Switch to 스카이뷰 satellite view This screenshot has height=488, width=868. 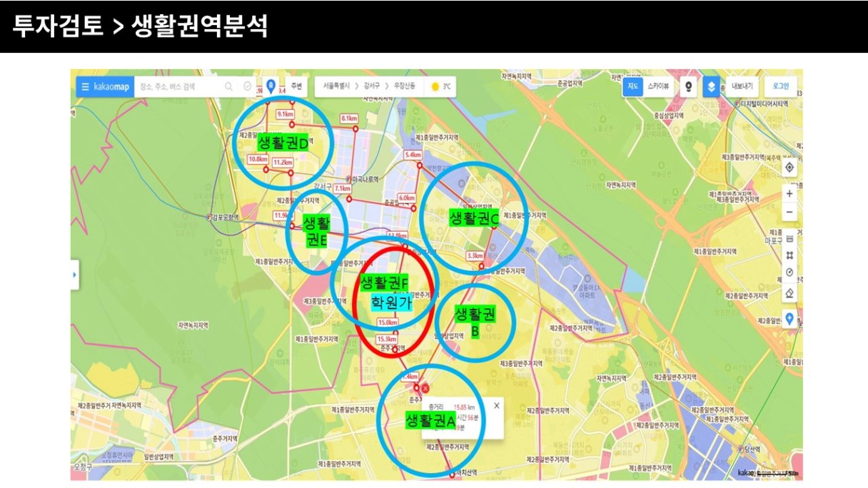[x=658, y=86]
